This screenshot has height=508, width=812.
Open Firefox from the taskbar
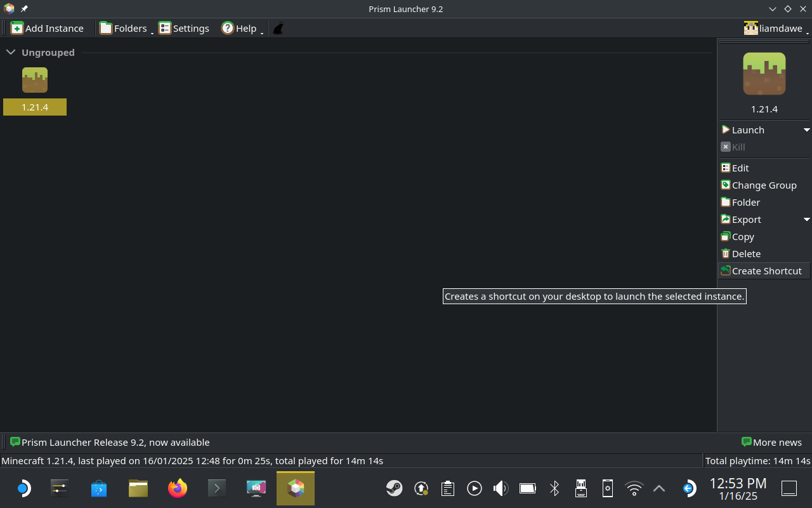coord(178,488)
